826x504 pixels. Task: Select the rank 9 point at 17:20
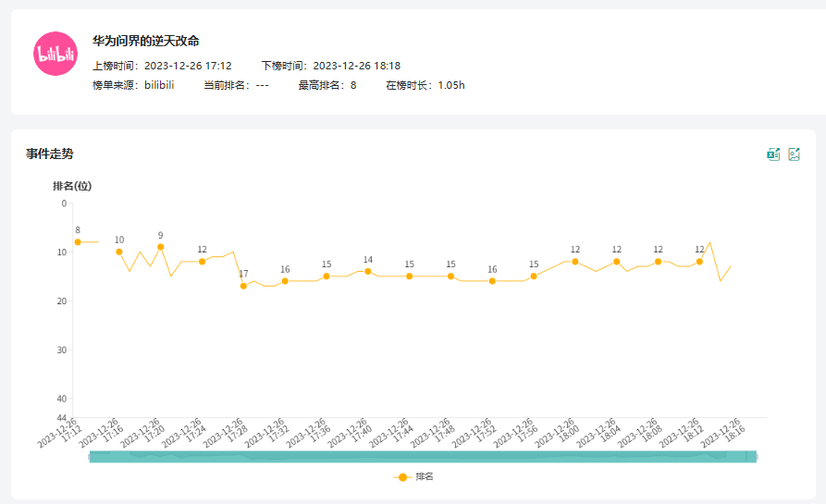[x=161, y=247]
